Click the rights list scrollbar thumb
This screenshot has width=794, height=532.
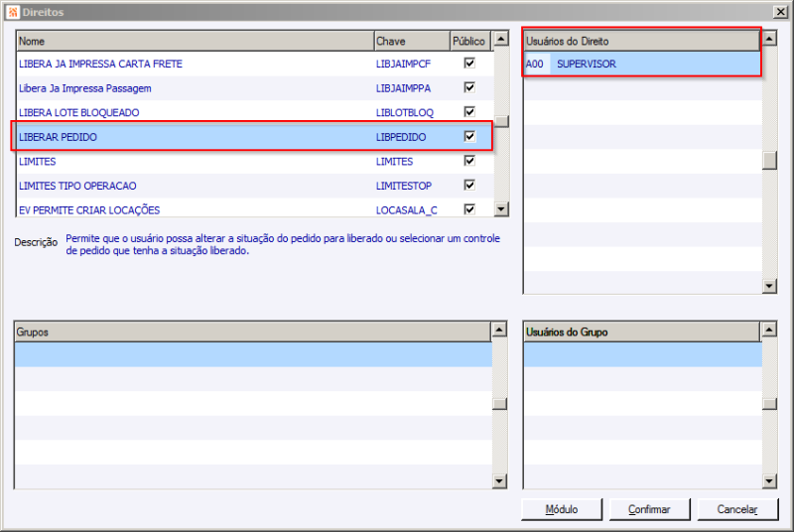pyautogui.click(x=501, y=121)
